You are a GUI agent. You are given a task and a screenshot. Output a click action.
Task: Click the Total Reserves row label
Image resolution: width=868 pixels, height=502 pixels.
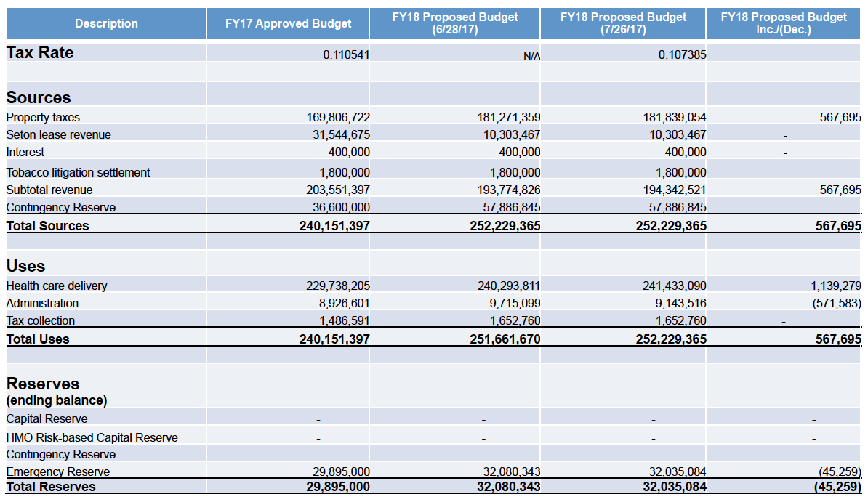(x=51, y=487)
